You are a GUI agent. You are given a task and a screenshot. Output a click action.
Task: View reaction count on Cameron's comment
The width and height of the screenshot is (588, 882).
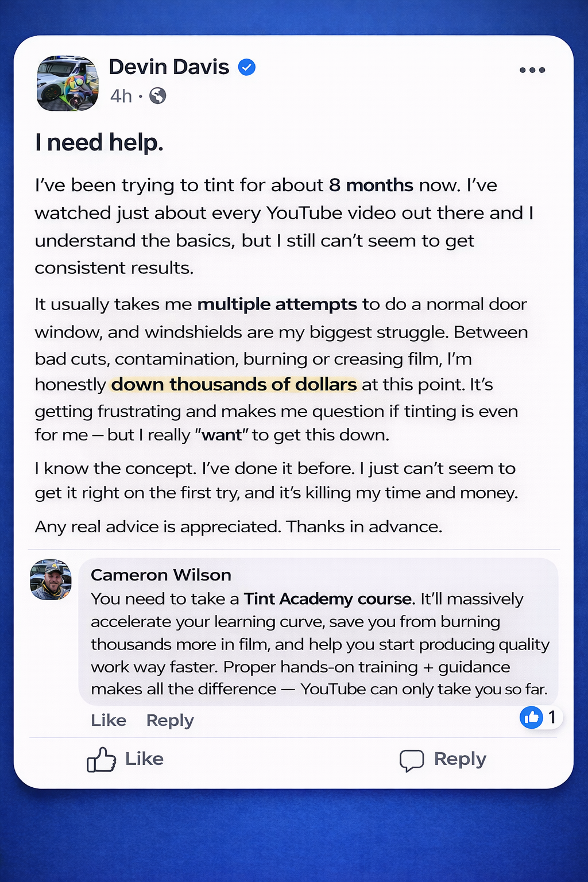[x=551, y=717]
